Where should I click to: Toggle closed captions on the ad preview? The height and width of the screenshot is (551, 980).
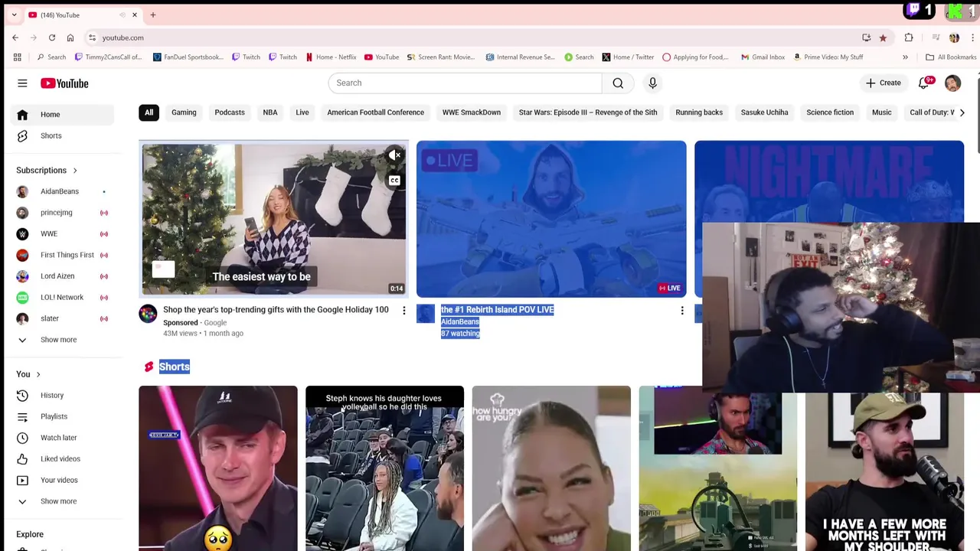pyautogui.click(x=394, y=181)
